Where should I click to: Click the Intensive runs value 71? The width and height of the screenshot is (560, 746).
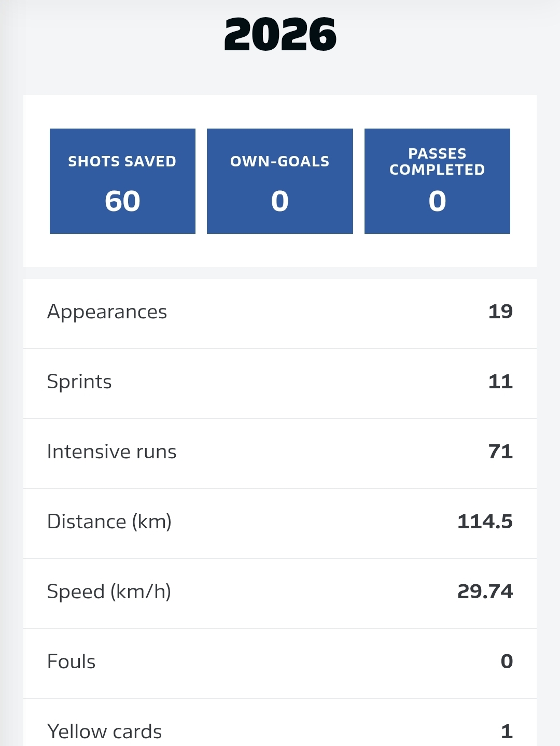coord(500,452)
